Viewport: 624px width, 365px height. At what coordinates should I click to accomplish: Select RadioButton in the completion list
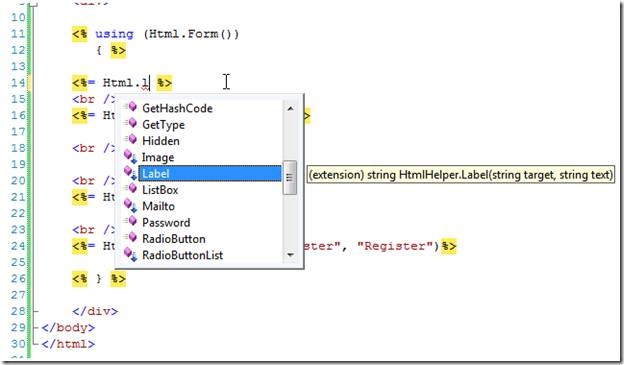point(174,239)
